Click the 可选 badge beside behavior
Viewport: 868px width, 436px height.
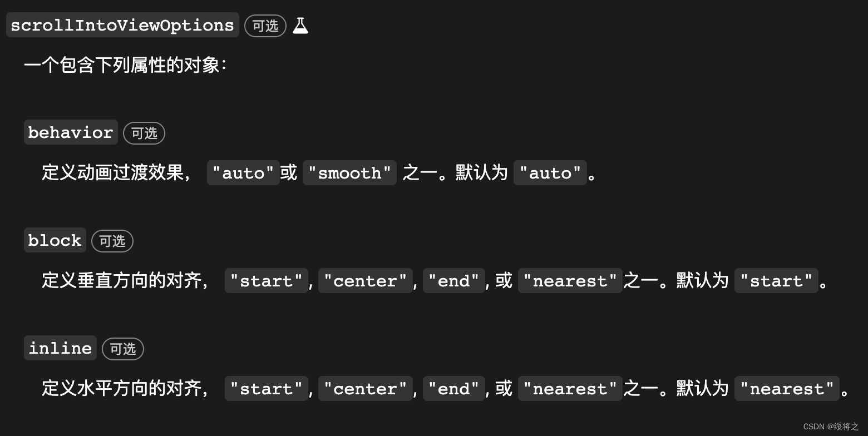[144, 133]
